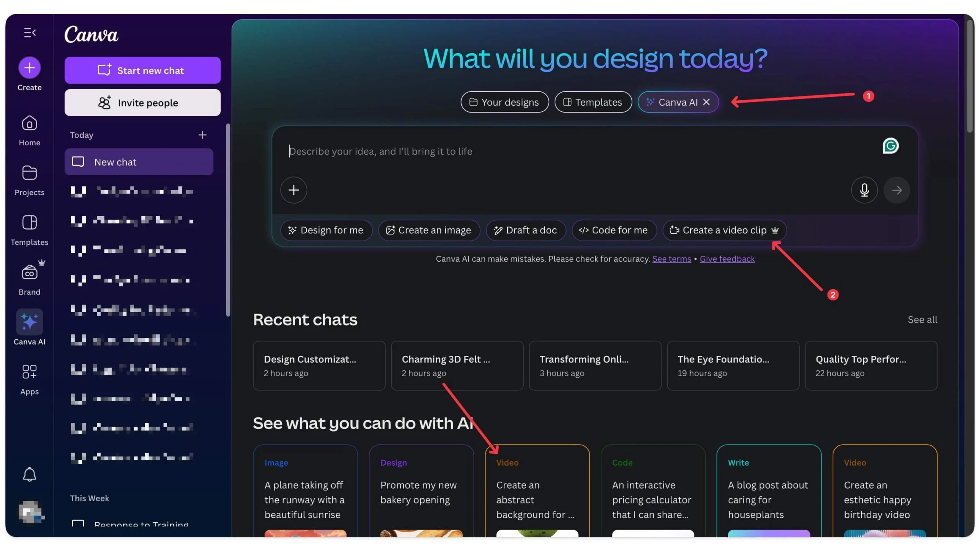The height and width of the screenshot is (551, 980).
Task: Select Image plane taking off example card
Action: [x=305, y=491]
